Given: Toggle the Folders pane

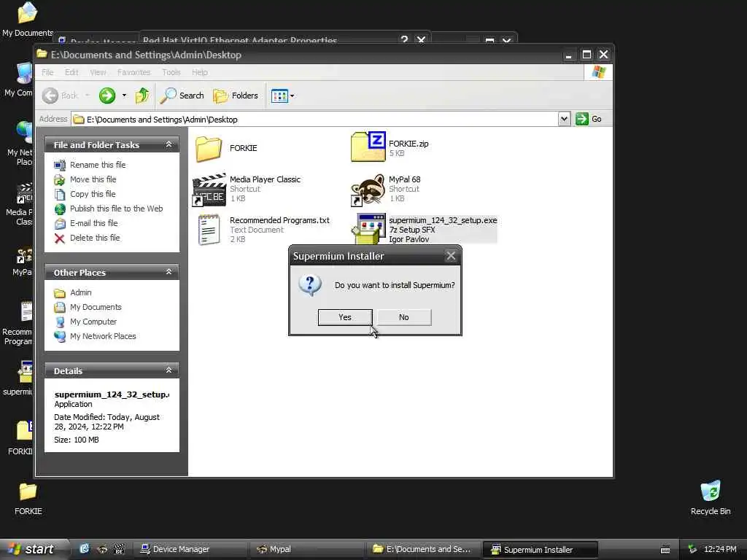Looking at the screenshot, I should tap(236, 96).
